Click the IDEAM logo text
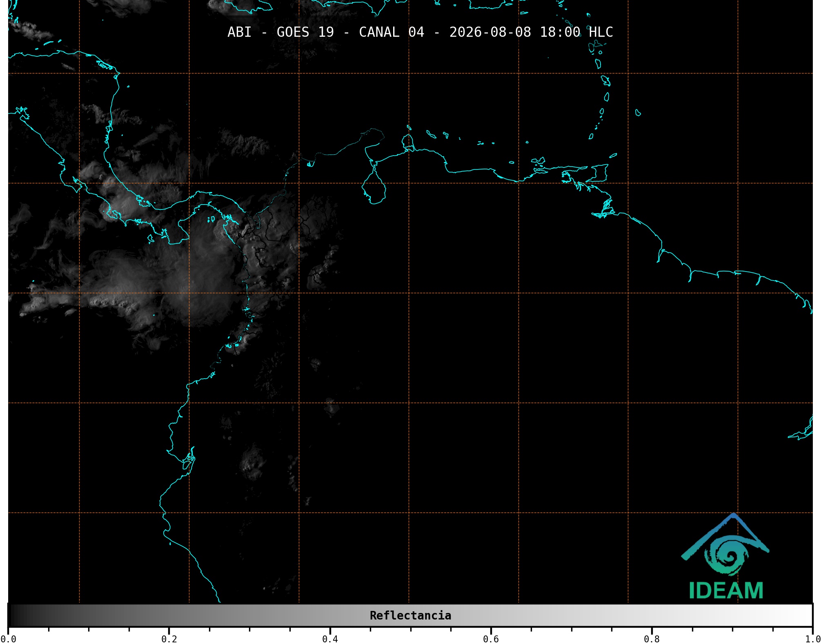This screenshot has width=821, height=644. pos(726,591)
